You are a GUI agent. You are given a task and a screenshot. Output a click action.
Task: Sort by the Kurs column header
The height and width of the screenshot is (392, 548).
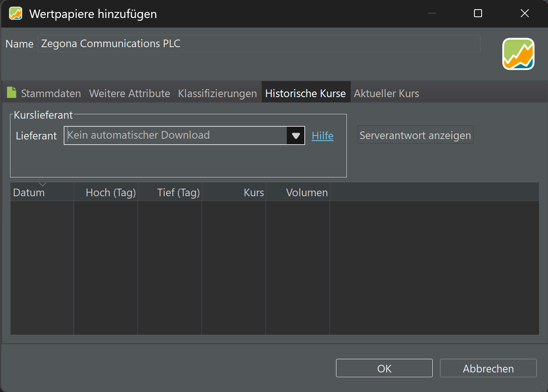coord(234,192)
